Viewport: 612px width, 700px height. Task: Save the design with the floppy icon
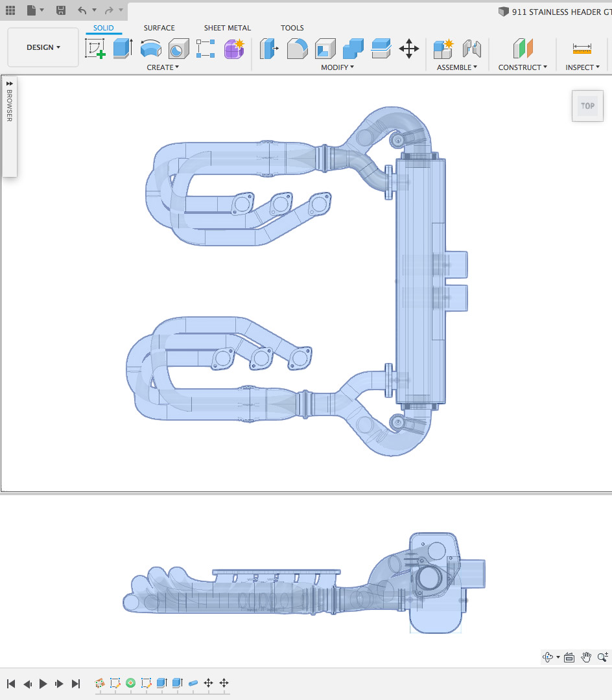[61, 10]
